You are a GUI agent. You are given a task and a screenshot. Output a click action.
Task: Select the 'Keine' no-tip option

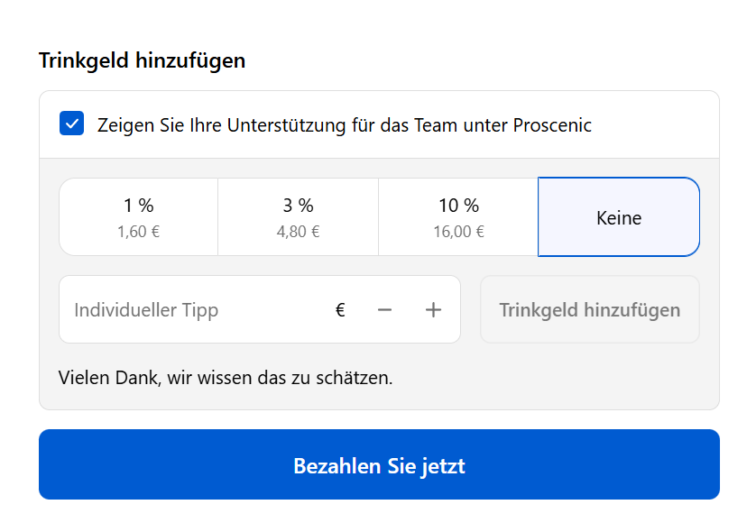tap(619, 217)
